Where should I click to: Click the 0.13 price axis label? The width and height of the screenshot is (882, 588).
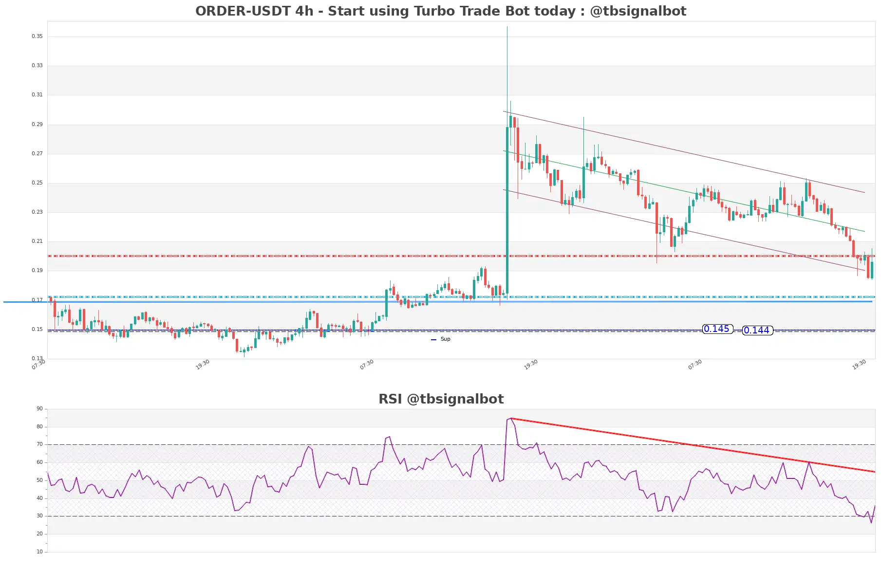tap(37, 358)
